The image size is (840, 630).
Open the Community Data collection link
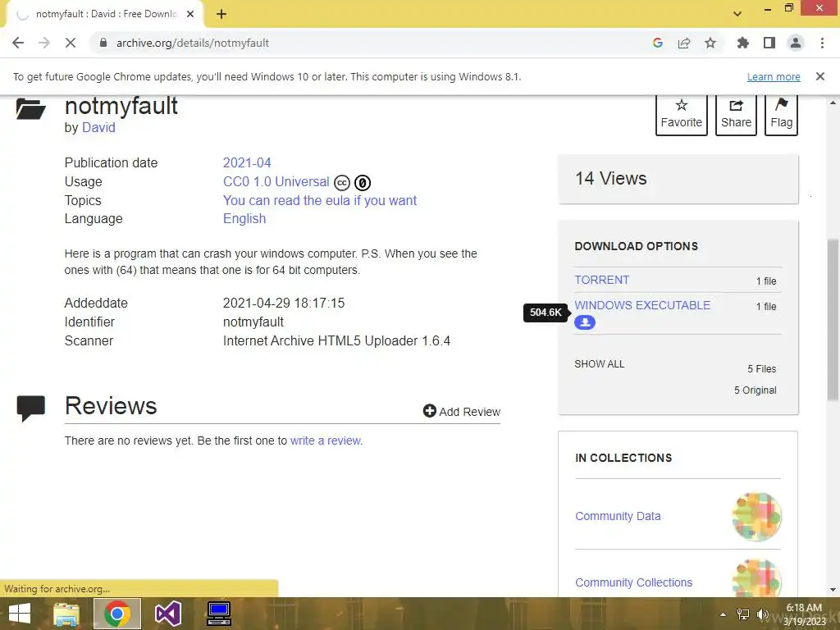point(618,516)
